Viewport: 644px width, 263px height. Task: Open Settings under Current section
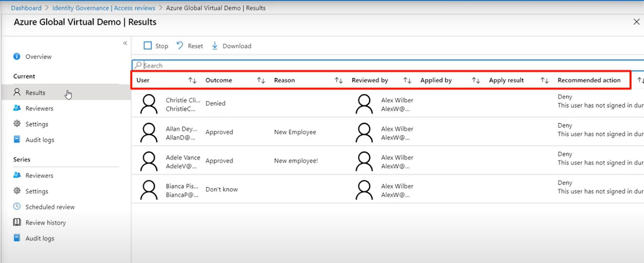click(37, 124)
